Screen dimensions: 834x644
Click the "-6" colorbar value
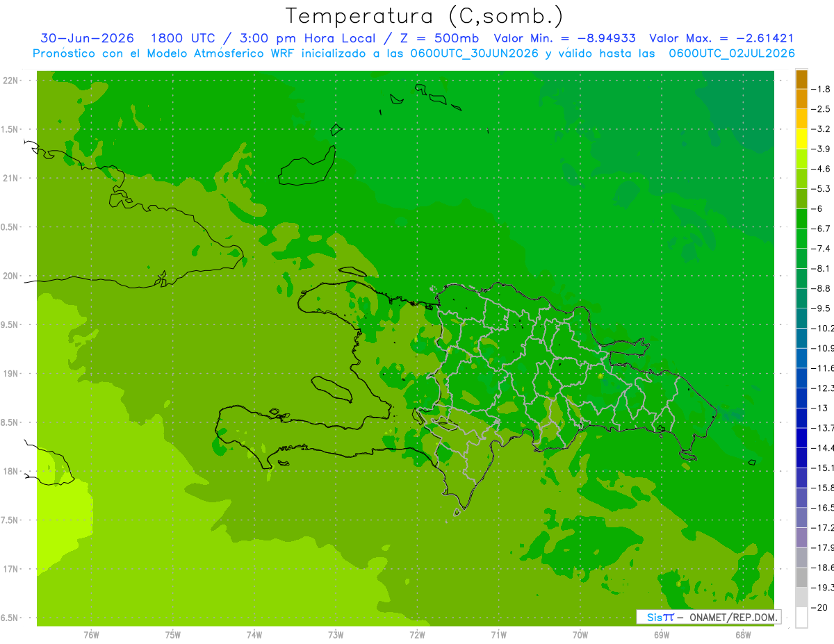(818, 208)
